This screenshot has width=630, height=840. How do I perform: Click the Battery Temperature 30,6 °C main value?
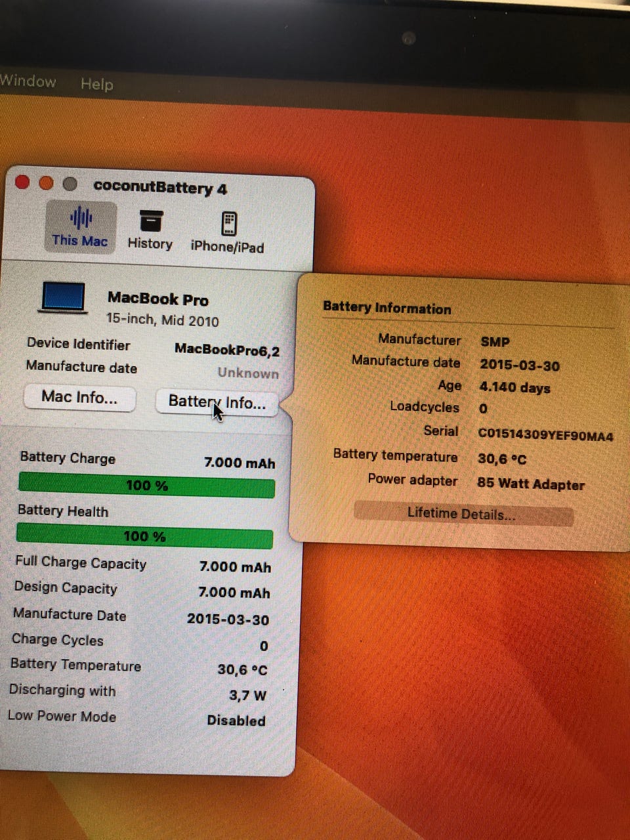242,670
